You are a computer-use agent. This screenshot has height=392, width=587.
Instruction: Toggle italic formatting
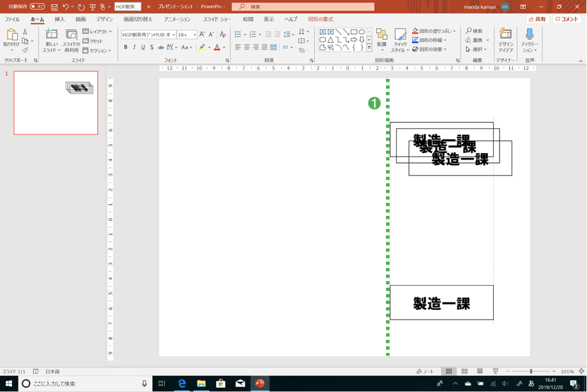tap(134, 47)
